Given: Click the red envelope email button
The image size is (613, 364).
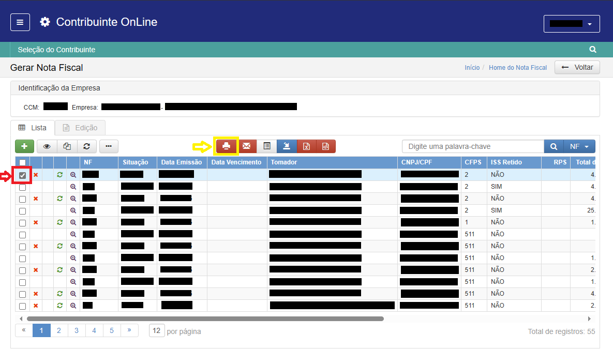Looking at the screenshot, I should (x=247, y=146).
